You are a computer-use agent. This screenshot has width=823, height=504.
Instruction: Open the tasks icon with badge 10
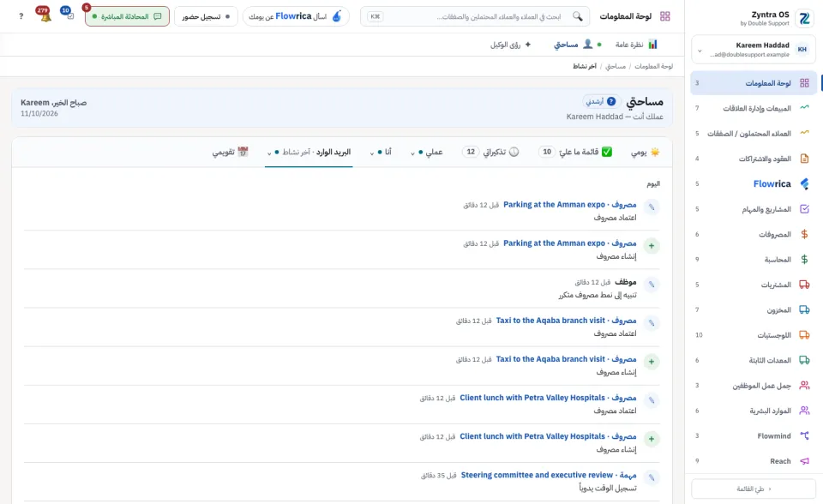pyautogui.click(x=67, y=14)
